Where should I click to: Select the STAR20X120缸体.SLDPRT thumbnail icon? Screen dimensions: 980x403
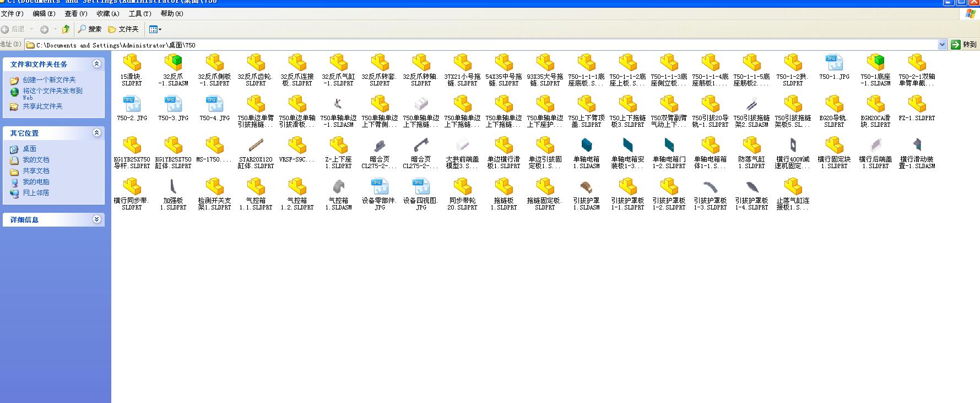(256, 145)
